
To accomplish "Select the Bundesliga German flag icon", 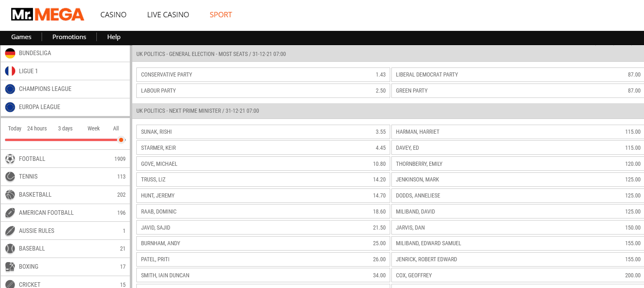I will point(10,53).
